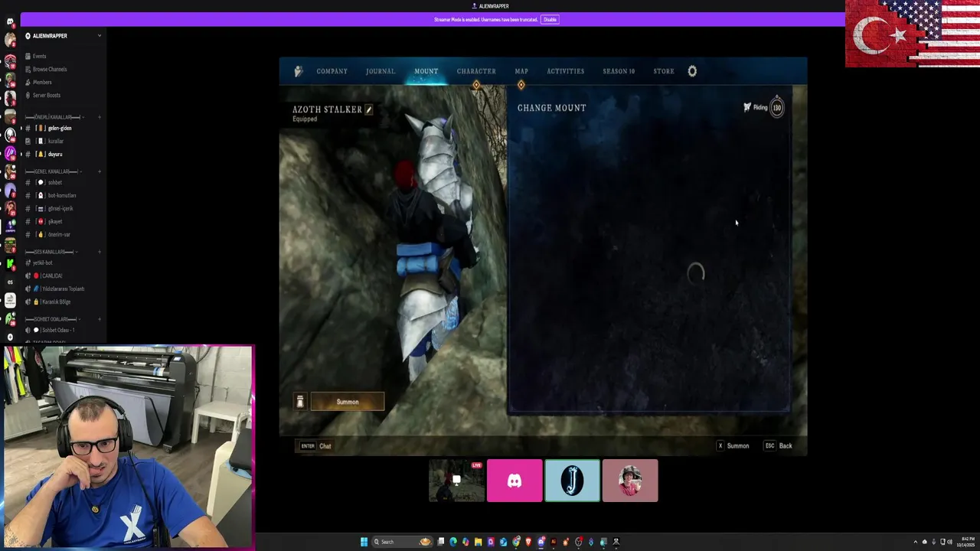This screenshot has height=551, width=980.
Task: Open the Map tab
Action: pos(521,71)
